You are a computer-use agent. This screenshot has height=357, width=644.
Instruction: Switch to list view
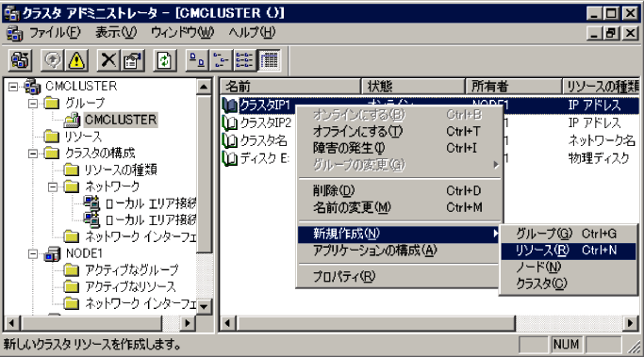click(x=244, y=60)
